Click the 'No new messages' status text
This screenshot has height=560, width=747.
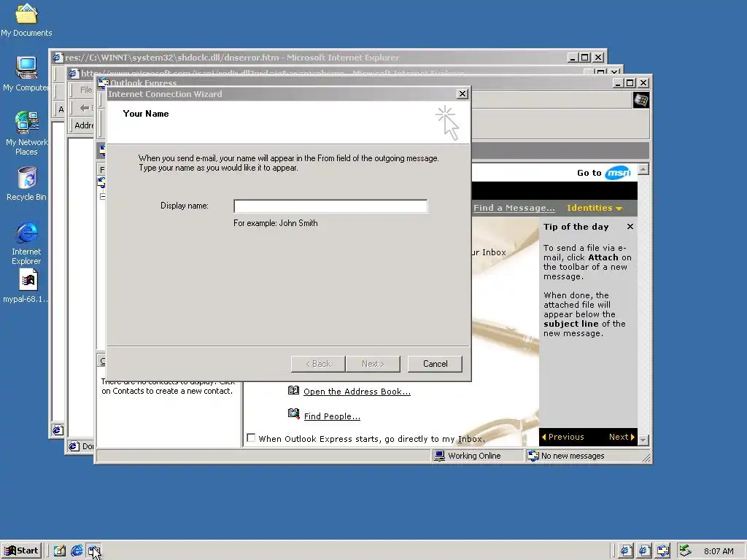[x=573, y=456]
